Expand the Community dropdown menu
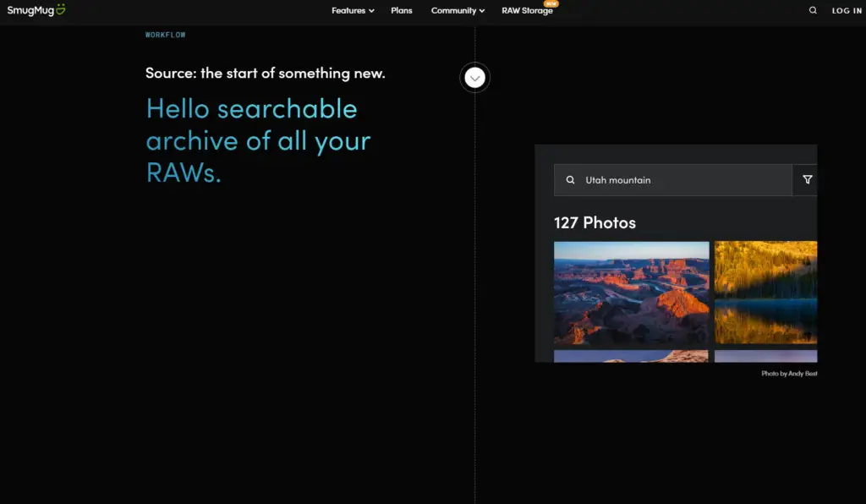 tap(458, 11)
